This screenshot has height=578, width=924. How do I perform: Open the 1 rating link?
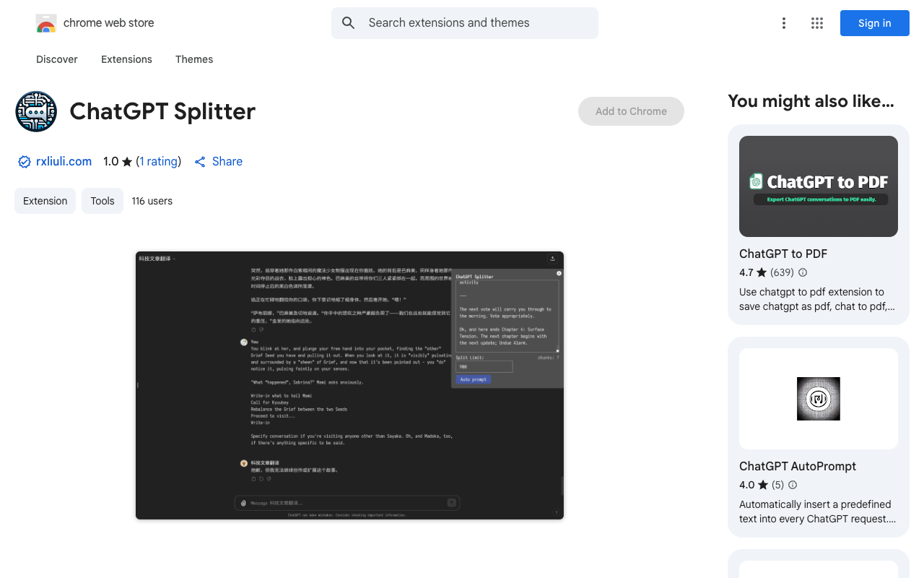coord(159,162)
